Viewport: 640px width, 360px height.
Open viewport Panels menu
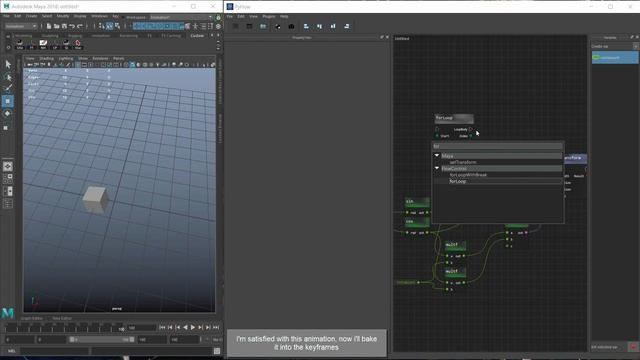tap(118, 58)
